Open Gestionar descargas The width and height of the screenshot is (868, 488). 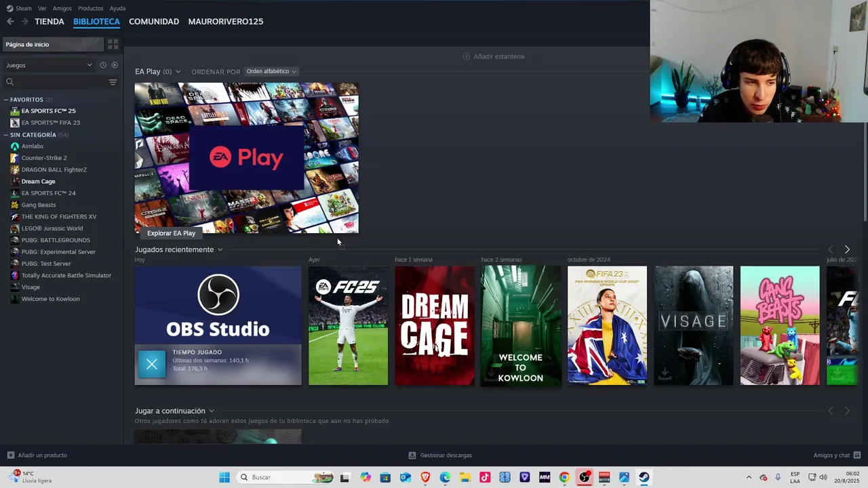click(440, 455)
